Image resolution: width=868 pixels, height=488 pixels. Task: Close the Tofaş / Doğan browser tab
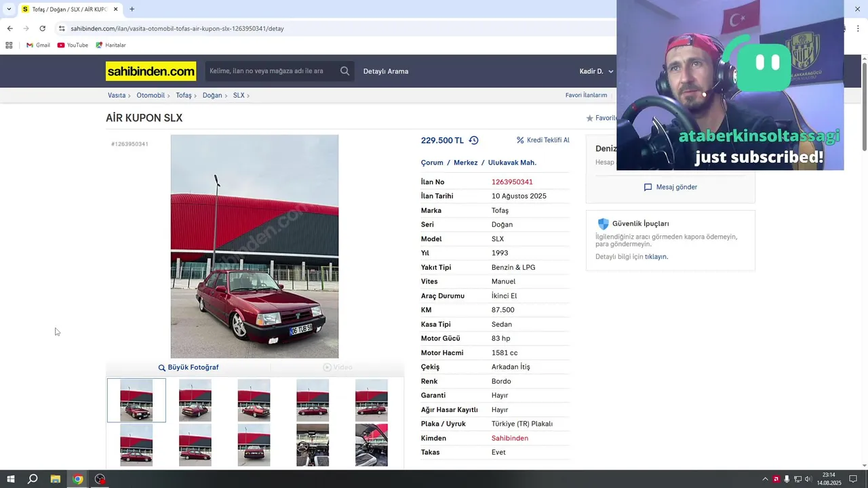[x=115, y=9]
